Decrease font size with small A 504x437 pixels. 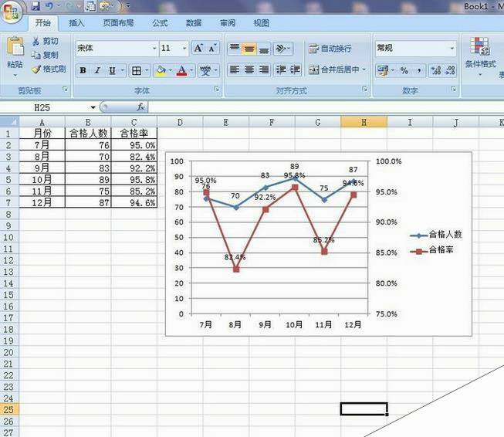(x=212, y=48)
